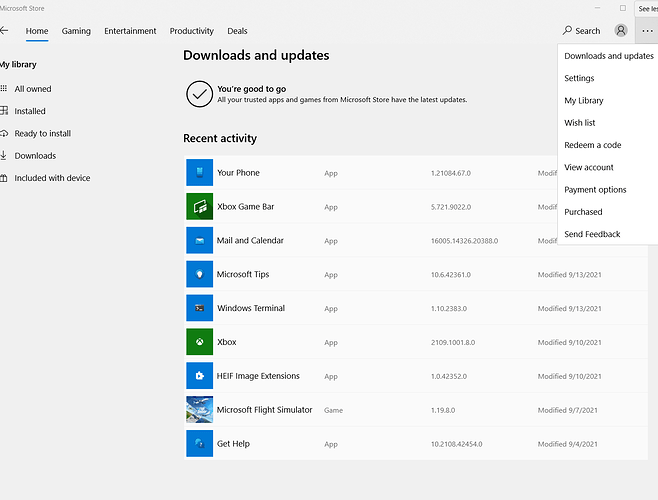Click the Mail and Calendar app icon
The image size is (658, 500).
(199, 240)
